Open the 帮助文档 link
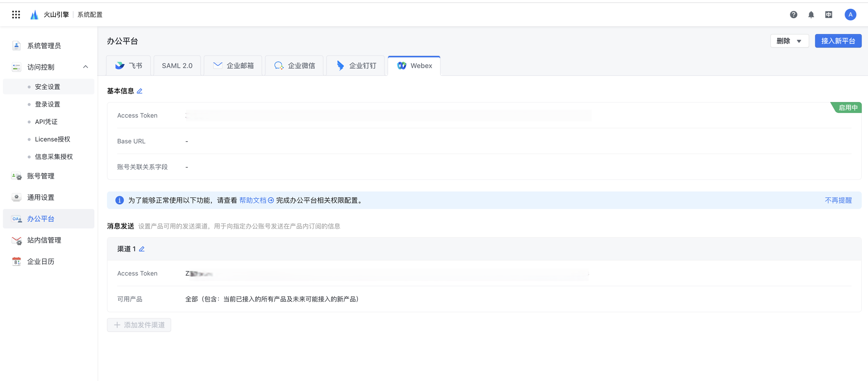The width and height of the screenshot is (868, 381). [x=253, y=200]
